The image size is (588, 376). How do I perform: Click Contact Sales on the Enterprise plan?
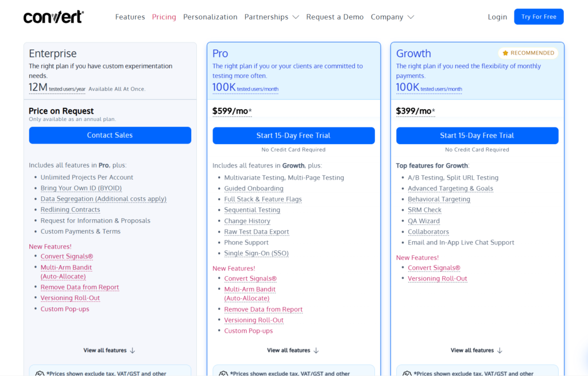pos(110,135)
